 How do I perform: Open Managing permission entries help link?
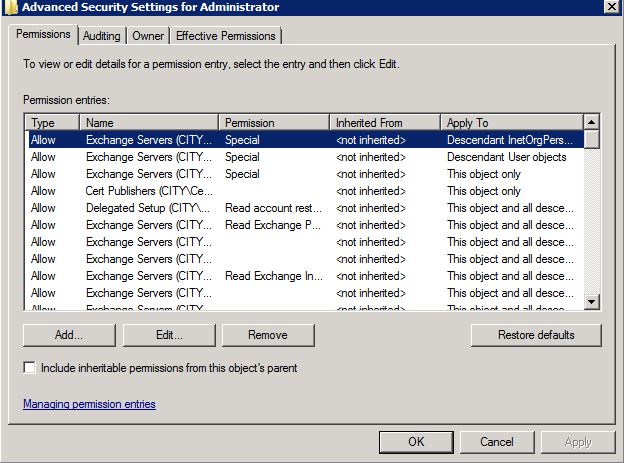coord(89,404)
